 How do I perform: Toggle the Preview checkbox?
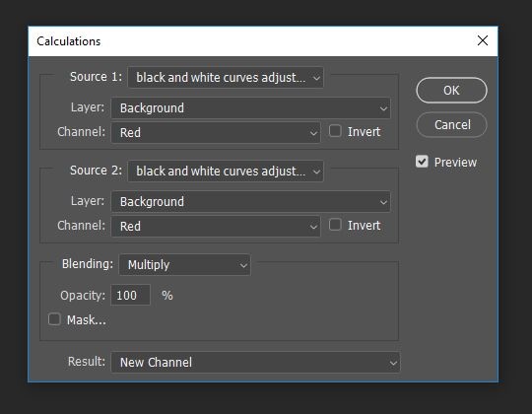click(x=422, y=162)
